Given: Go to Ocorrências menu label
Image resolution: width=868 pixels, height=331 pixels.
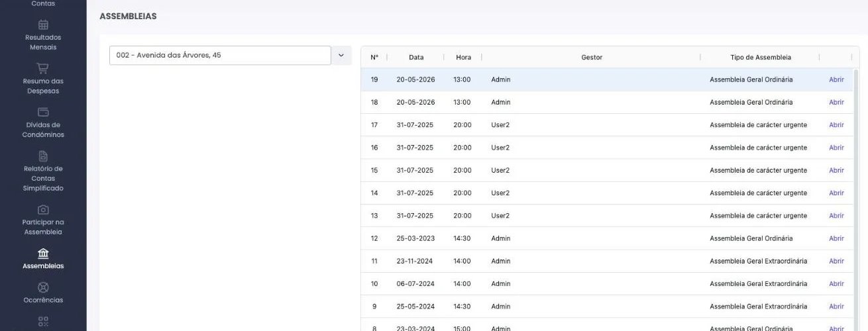Looking at the screenshot, I should (43, 300).
